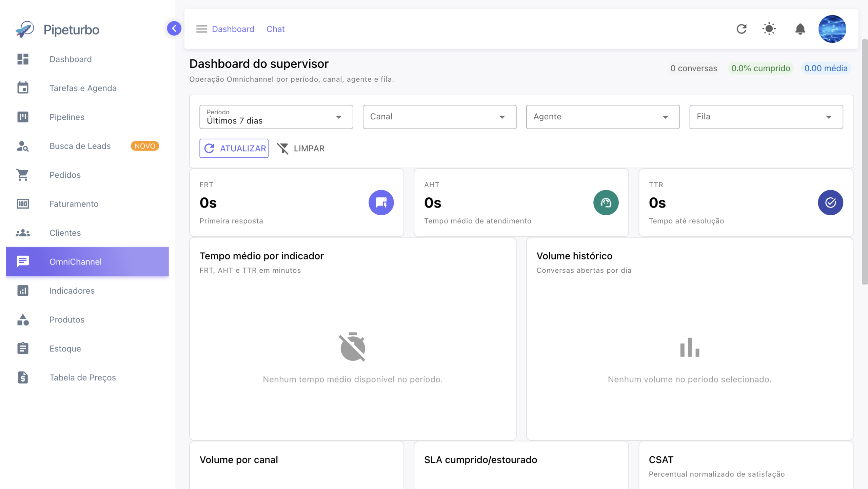Switch to the Chat tab

[275, 29]
